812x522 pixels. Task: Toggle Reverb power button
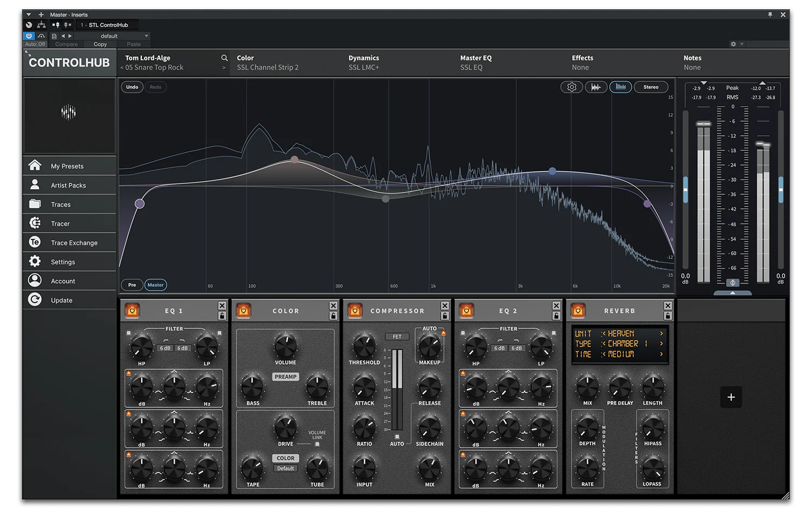(x=578, y=310)
